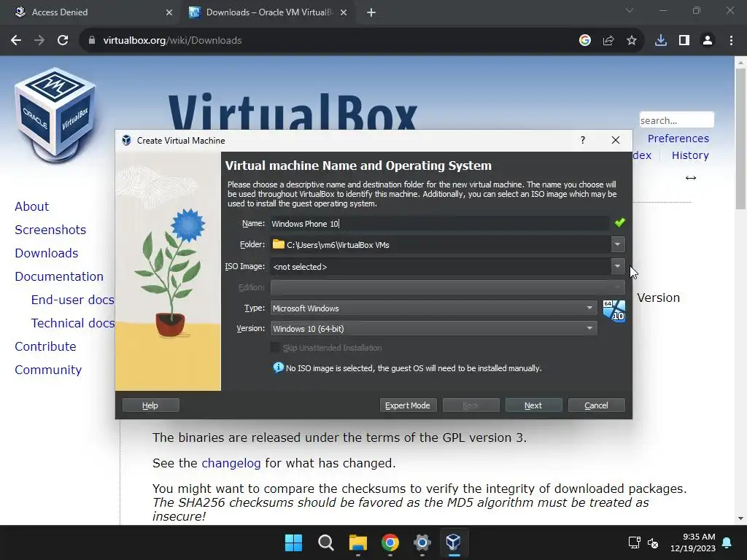
Task: Open the Downloads sidebar link
Action: pos(46,253)
